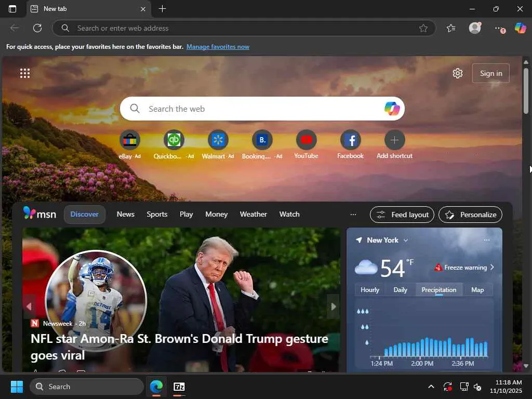
Task: Select the Precipitation weather tab
Action: 438,290
